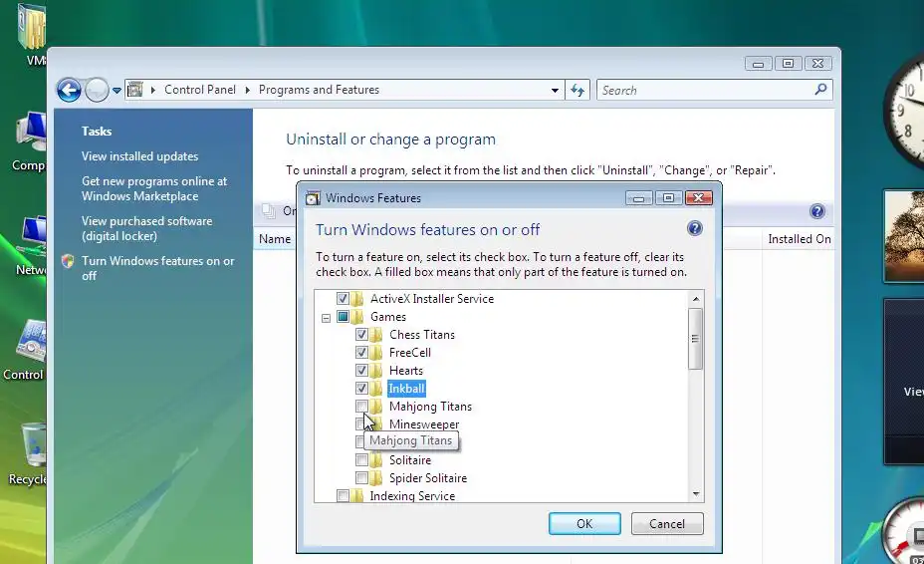Uncheck the Inkball checkbox

pos(361,389)
